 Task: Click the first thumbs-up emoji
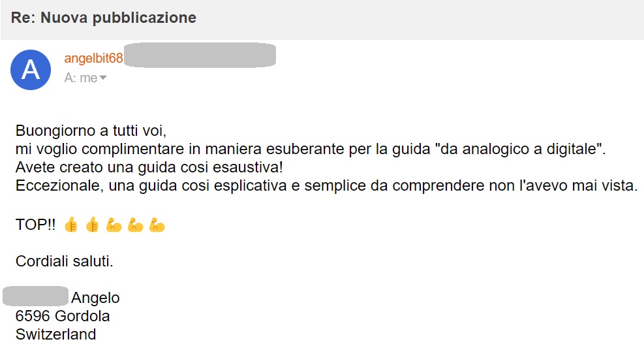click(71, 226)
